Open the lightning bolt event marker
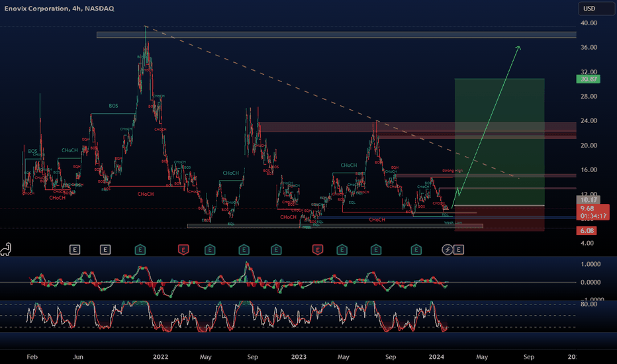 447,250
